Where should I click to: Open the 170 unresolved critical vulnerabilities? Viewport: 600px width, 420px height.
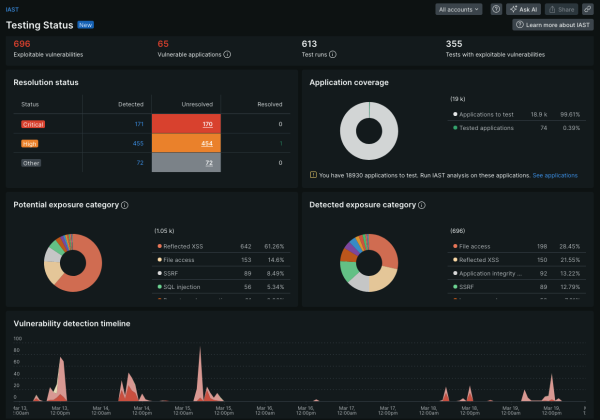pos(208,124)
